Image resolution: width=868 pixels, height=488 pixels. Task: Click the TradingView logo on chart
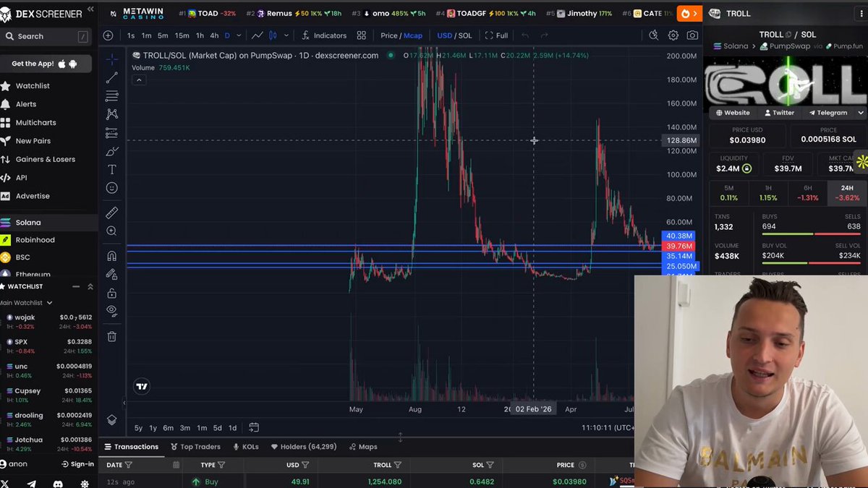pyautogui.click(x=142, y=386)
